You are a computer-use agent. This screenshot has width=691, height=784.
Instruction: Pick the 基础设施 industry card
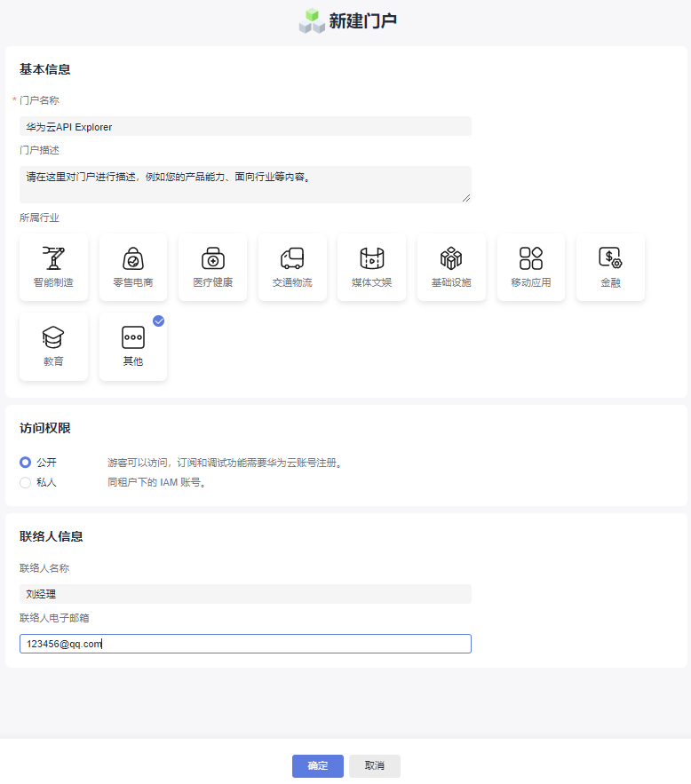coord(451,267)
